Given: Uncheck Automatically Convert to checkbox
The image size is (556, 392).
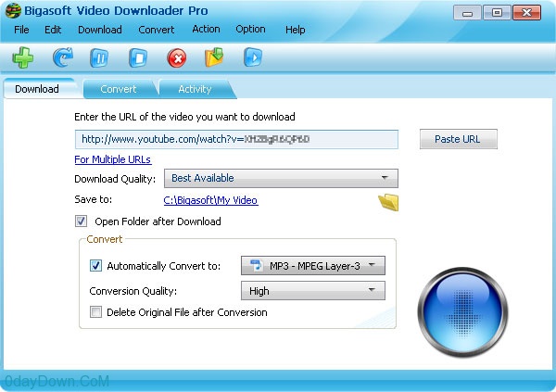Looking at the screenshot, I should coord(95,266).
